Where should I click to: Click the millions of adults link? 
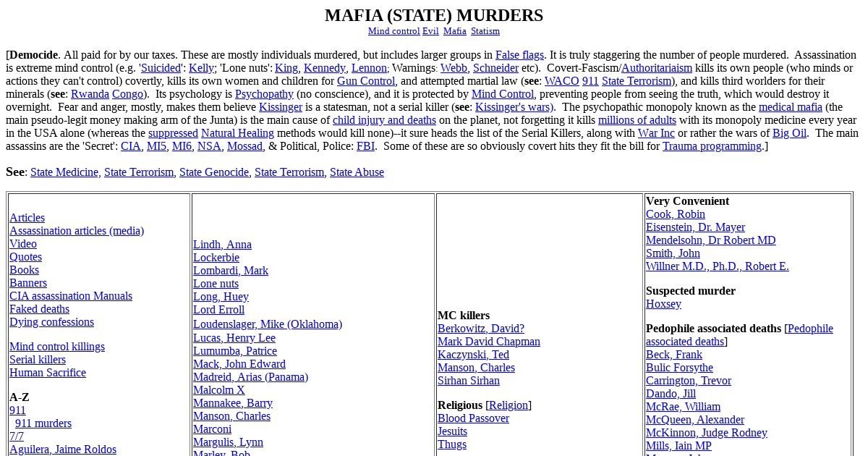[x=637, y=120]
